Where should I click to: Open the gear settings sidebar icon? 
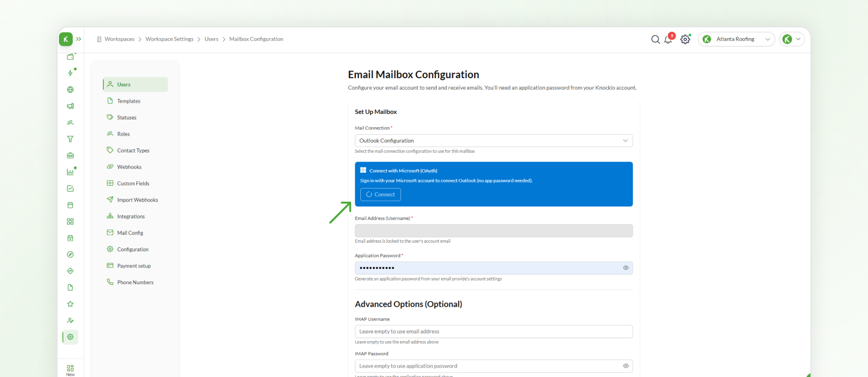tap(70, 337)
